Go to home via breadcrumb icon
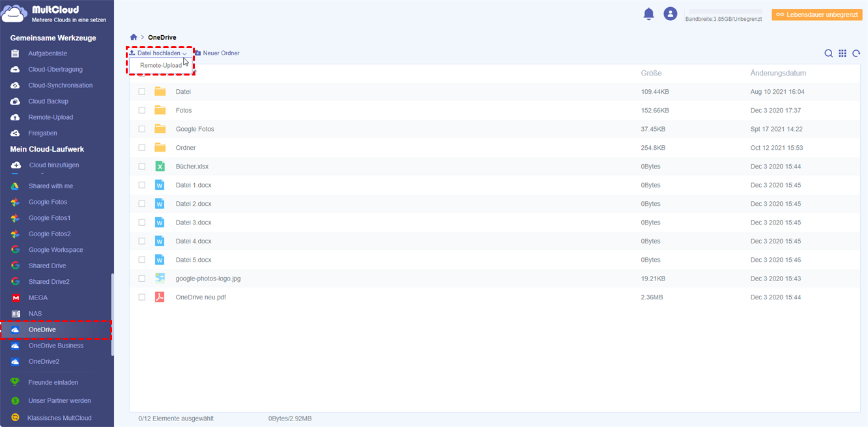 coord(134,37)
